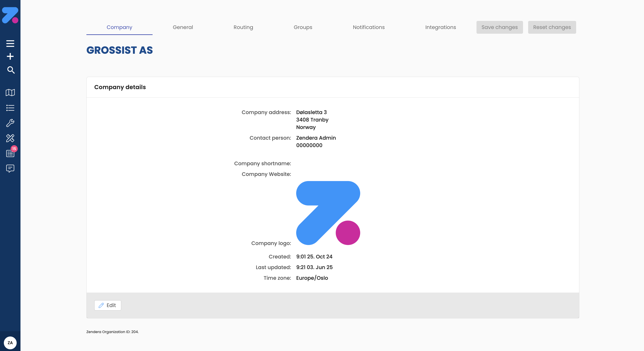
Task: Switch to the Routing tab
Action: pyautogui.click(x=243, y=27)
